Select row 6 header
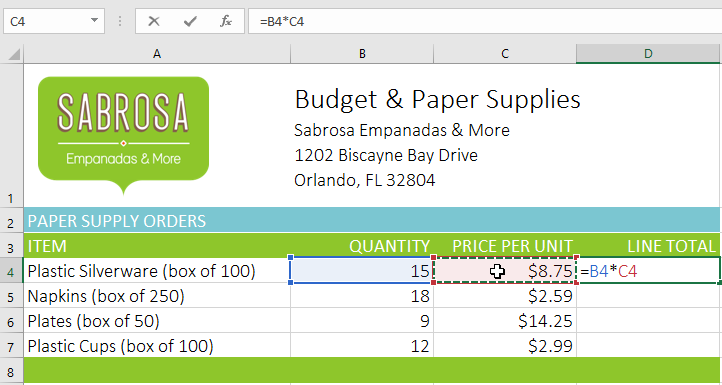The width and height of the screenshot is (722, 385). click(x=12, y=321)
